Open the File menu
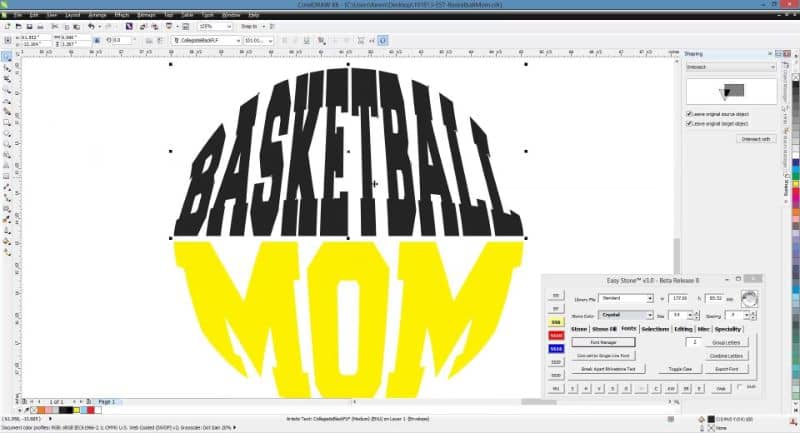This screenshot has height=433, width=800. (18, 15)
